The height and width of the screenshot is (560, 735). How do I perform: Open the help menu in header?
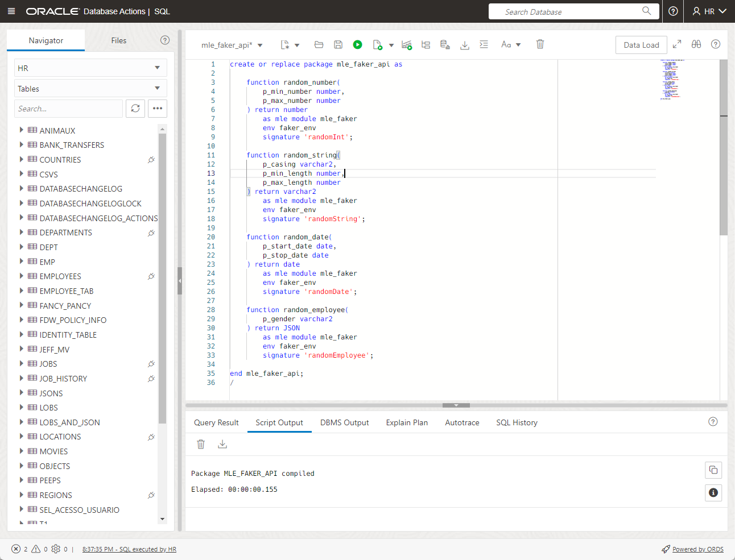(x=673, y=11)
